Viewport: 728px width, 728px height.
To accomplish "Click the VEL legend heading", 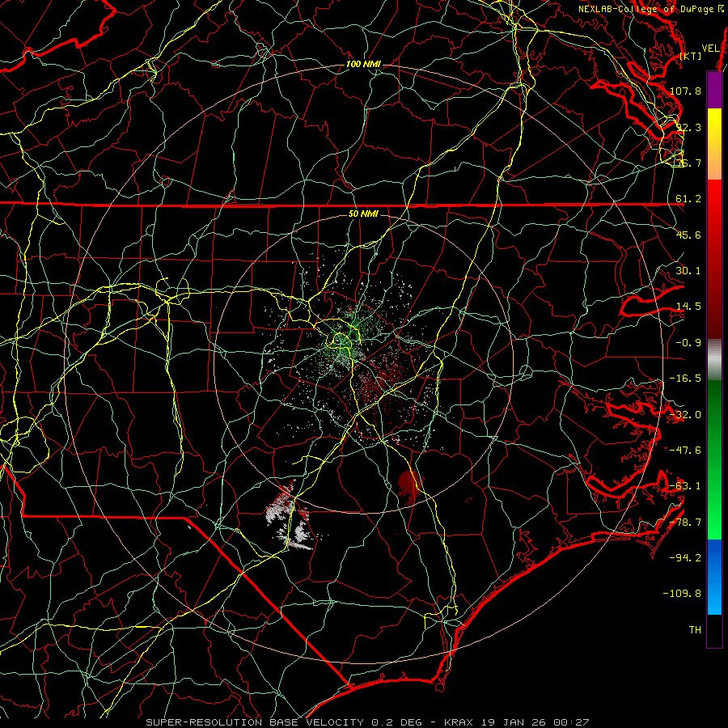I will pos(710,49).
